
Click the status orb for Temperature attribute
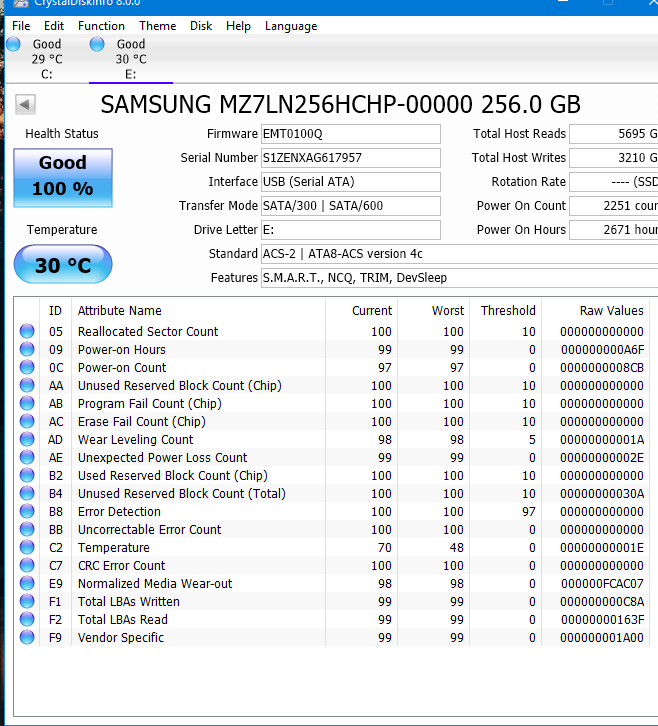point(27,548)
